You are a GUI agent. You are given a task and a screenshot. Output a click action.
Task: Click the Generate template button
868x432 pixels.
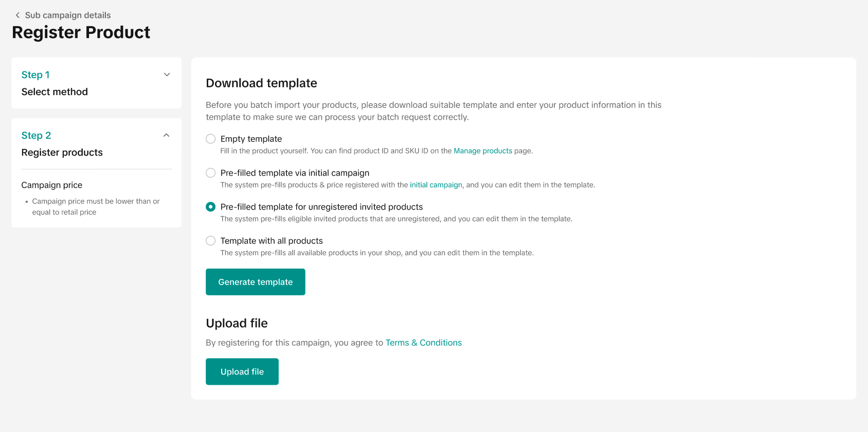(x=256, y=282)
